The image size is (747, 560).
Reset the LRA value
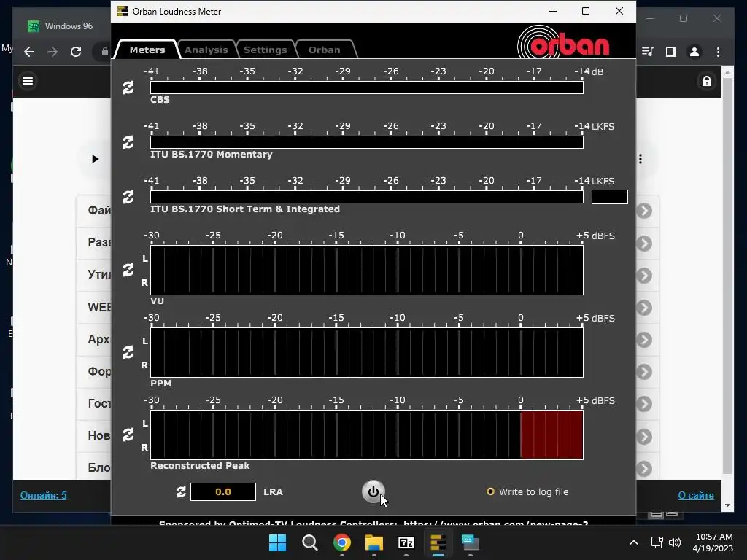[x=181, y=492]
